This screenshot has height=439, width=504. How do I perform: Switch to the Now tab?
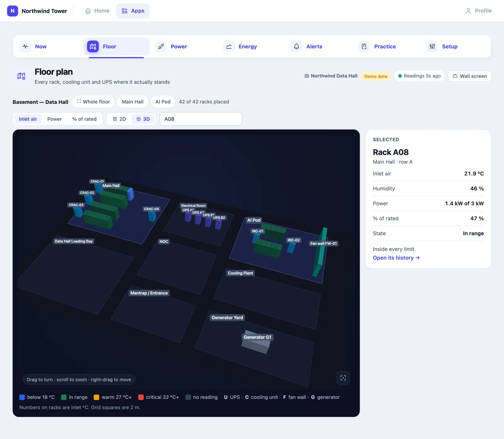point(49,47)
